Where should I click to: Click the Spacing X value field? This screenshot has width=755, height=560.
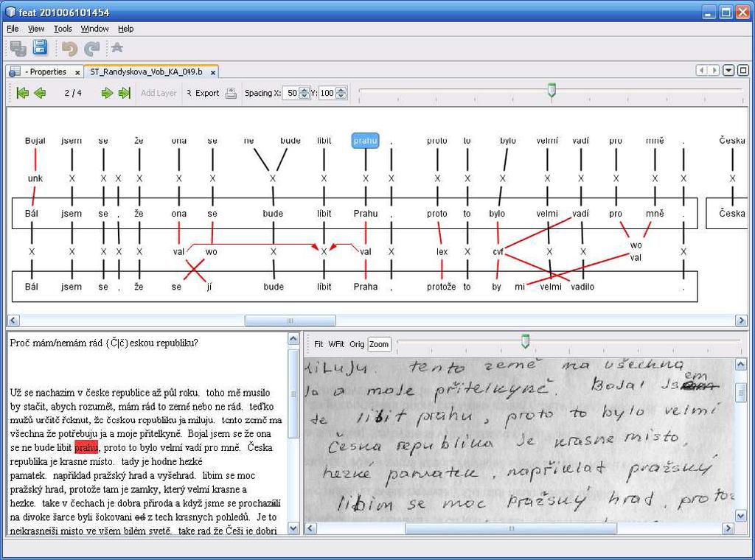[x=290, y=93]
